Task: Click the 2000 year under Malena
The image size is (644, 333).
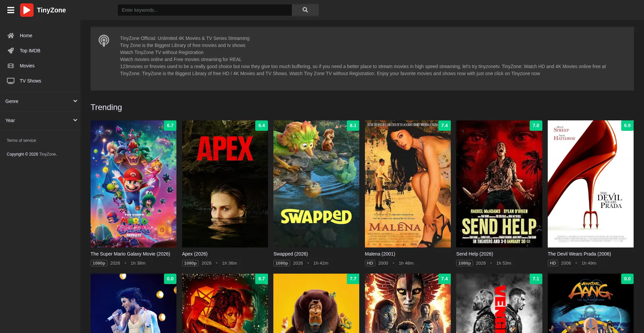Action: [383, 263]
